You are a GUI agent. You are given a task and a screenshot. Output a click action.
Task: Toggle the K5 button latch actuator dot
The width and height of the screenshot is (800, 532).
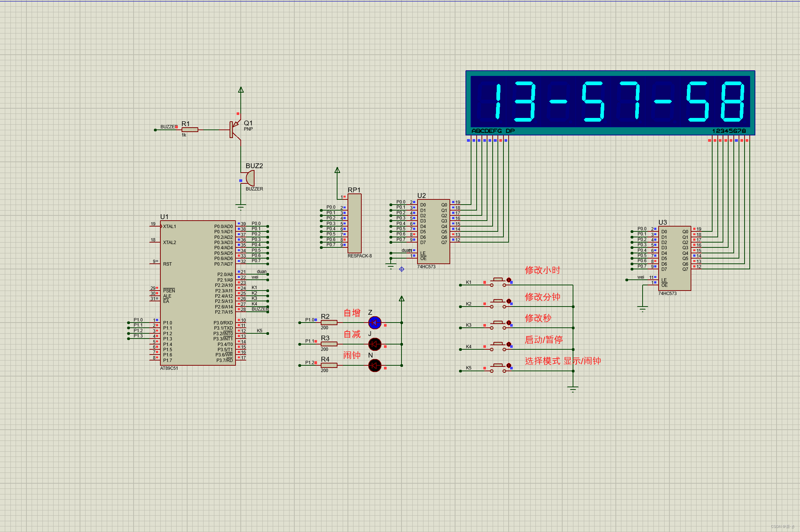509,366
